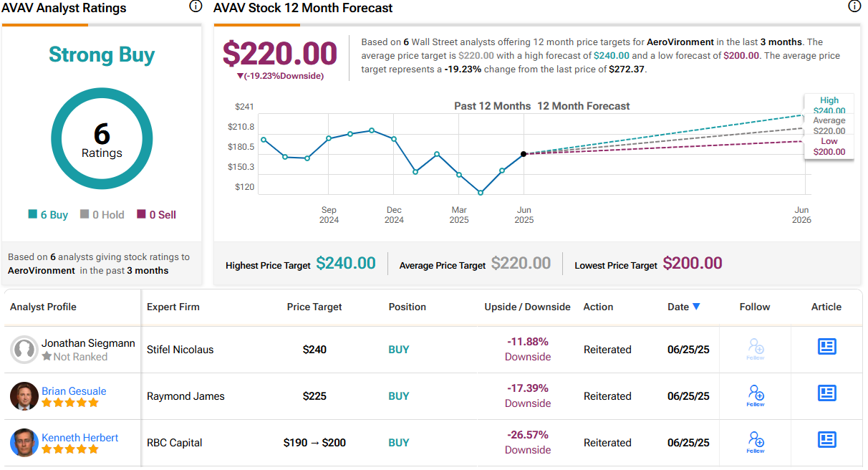
Task: Select the 0 Sell legend swatch
Action: coord(142,214)
